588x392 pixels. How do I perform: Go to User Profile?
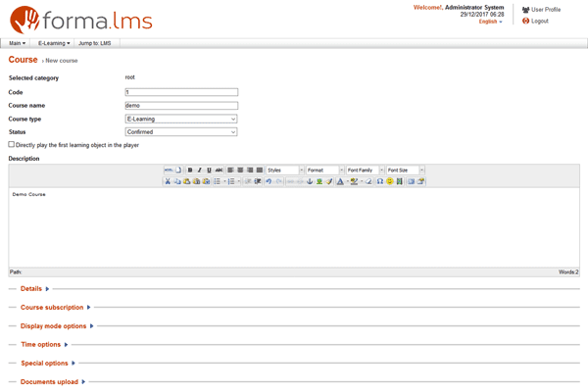tap(546, 10)
